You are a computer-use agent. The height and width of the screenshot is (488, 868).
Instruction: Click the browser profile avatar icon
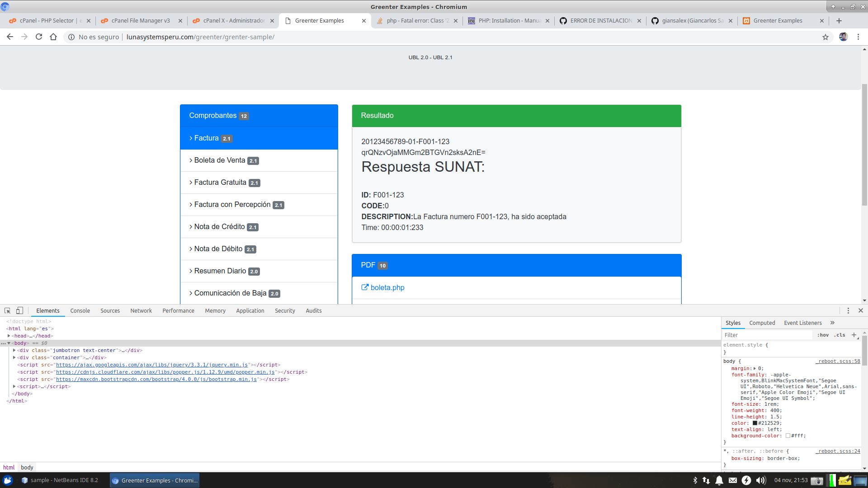pyautogui.click(x=844, y=37)
